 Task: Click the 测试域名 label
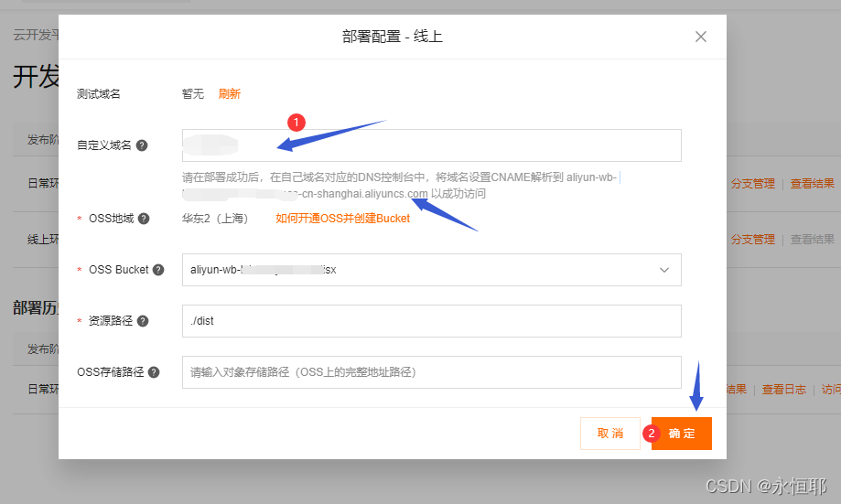point(99,94)
